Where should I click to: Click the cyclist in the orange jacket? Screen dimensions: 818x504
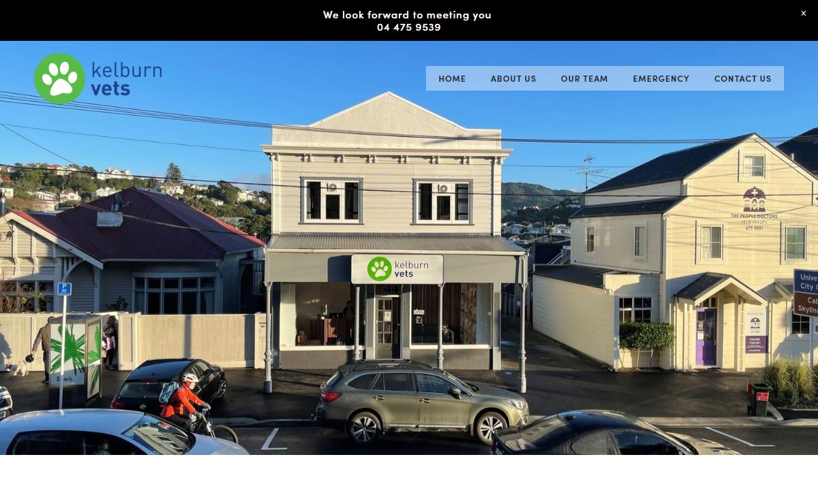[x=184, y=403]
